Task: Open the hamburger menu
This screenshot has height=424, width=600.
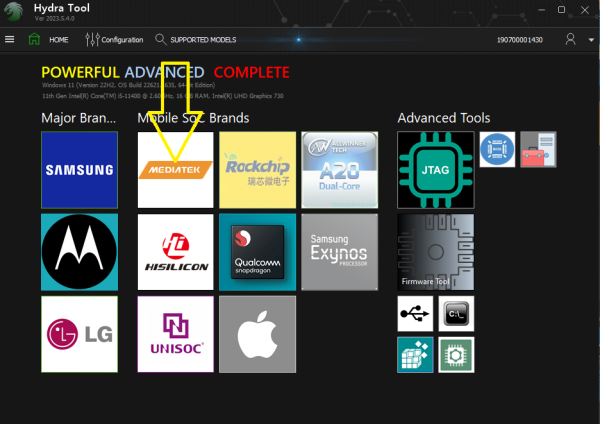Action: [10, 39]
